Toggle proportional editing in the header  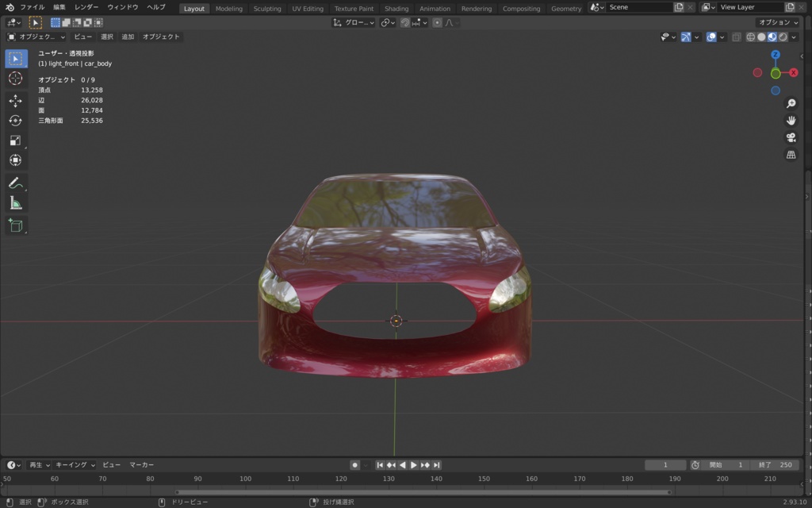pos(435,22)
